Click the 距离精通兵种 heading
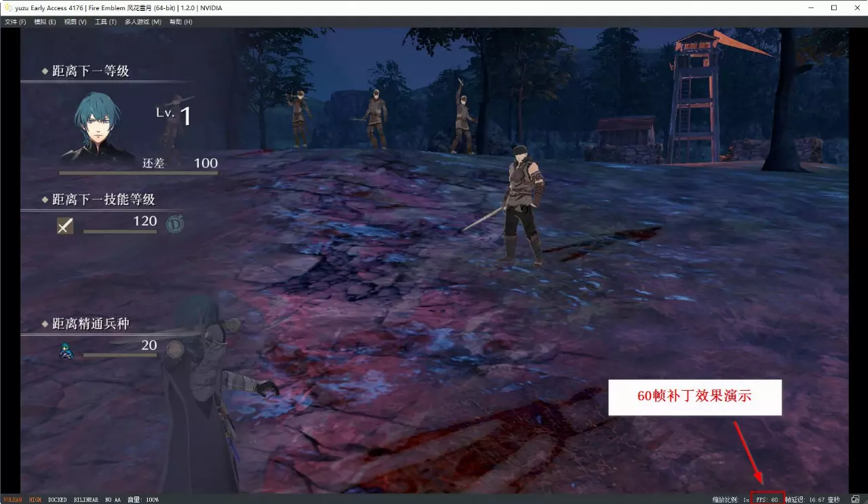This screenshot has height=504, width=868. [90, 324]
